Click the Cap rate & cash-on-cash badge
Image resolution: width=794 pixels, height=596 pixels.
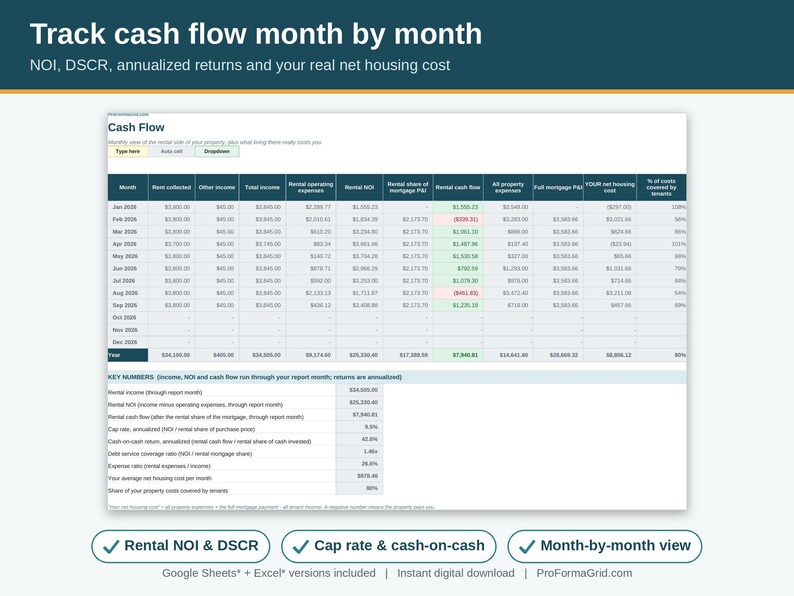click(x=388, y=546)
